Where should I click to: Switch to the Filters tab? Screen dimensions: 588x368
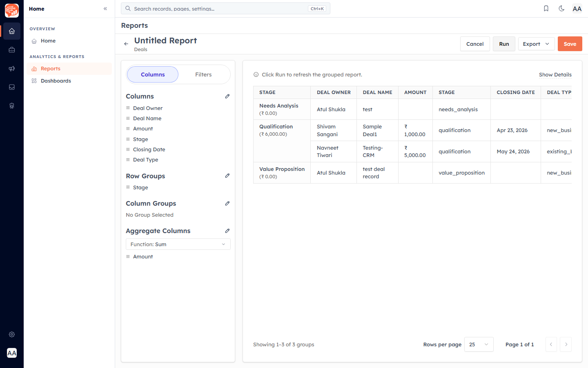pyautogui.click(x=203, y=74)
